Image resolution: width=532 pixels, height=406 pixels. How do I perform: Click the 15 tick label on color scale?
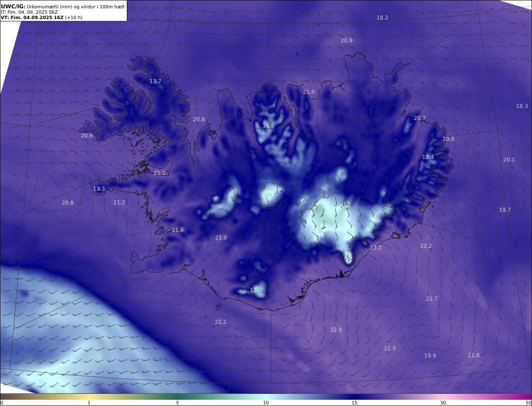354,403
